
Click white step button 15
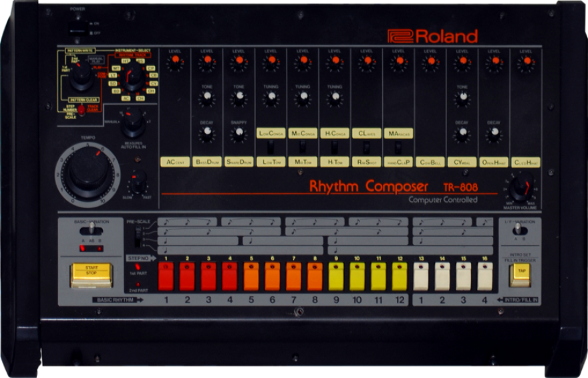pos(464,277)
